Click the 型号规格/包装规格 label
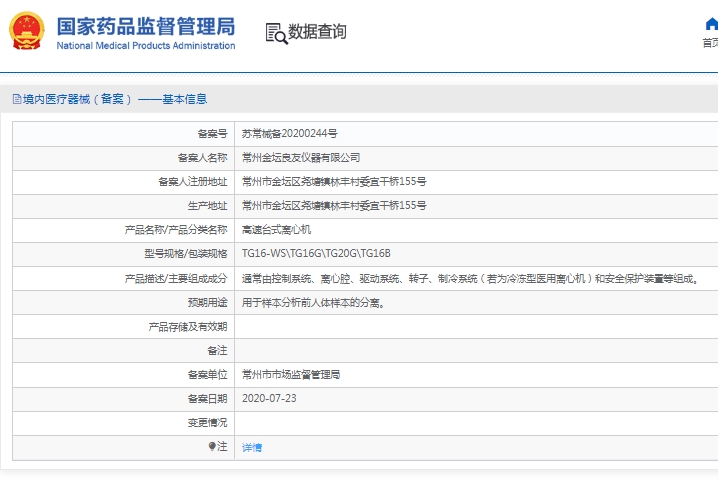This screenshot has width=718, height=480. coord(186,253)
